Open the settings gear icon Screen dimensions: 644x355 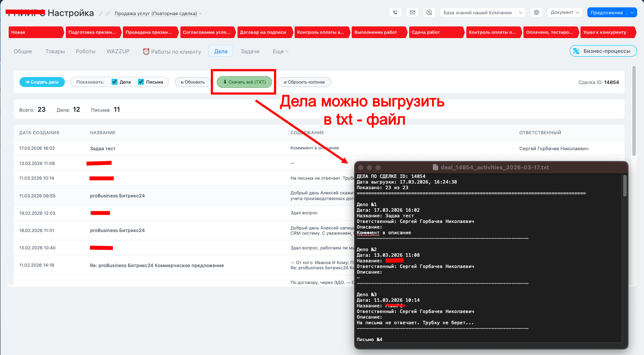[x=536, y=13]
